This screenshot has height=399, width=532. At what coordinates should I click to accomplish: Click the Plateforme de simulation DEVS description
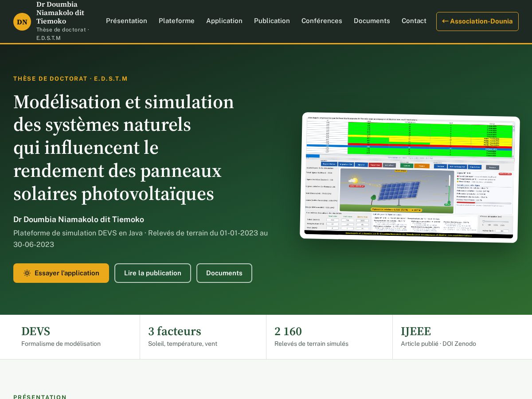click(x=141, y=239)
